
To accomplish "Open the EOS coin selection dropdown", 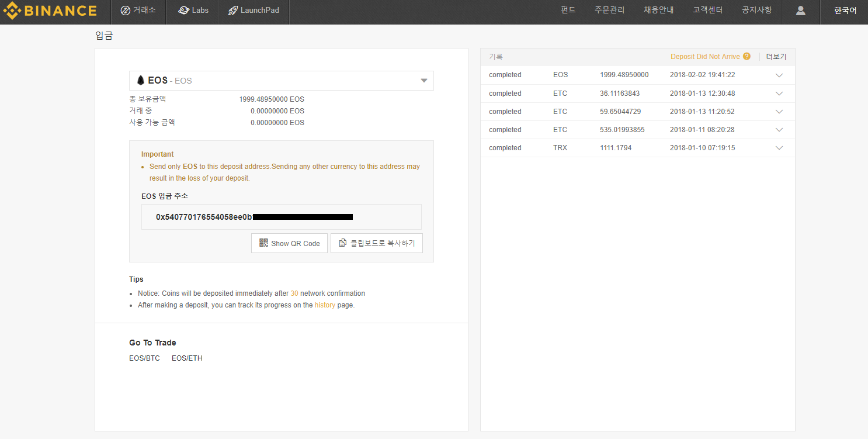I will click(282, 81).
